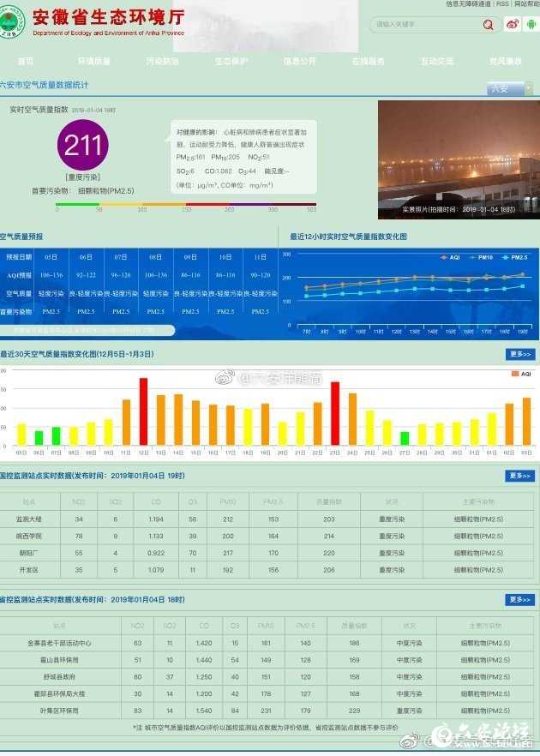This screenshot has width=540, height=756.
Task: Click the RSS link at top
Action: click(x=502, y=4)
